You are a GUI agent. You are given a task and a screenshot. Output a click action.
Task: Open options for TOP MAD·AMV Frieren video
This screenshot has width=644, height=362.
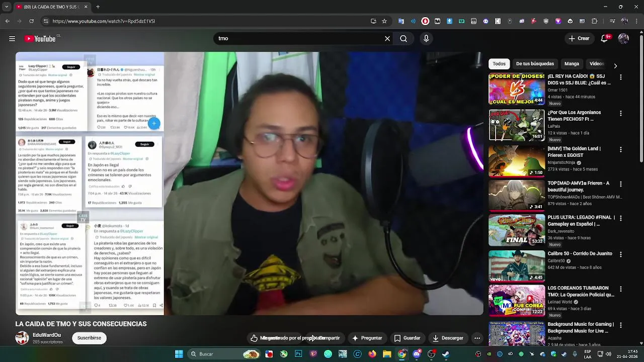pyautogui.click(x=621, y=185)
